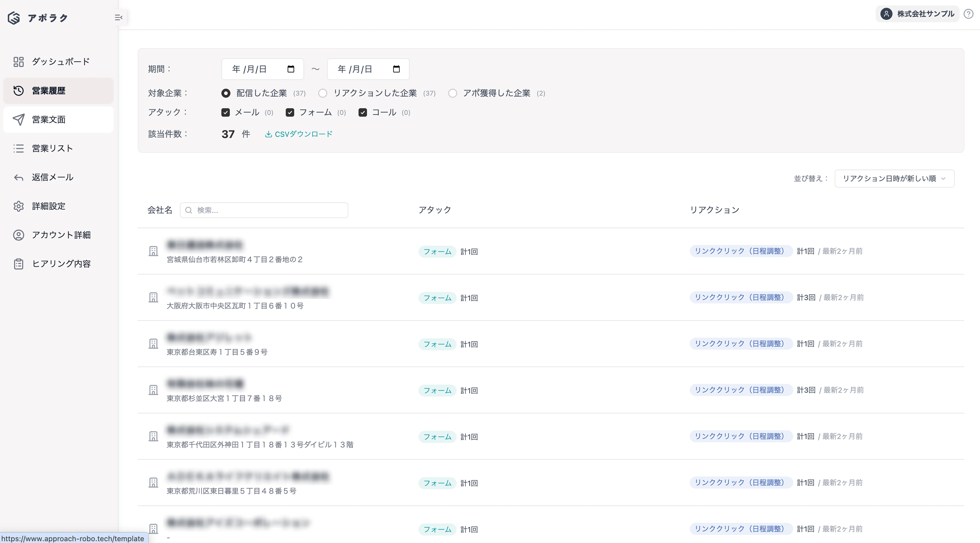980x543 pixels.
Task: Select the アポ獲得した企業 radio button
Action: tap(452, 93)
